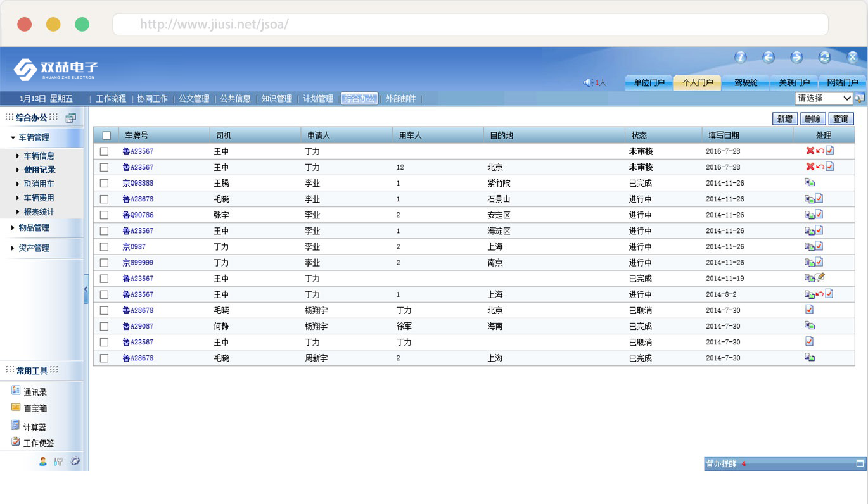Switch to the 驾驶舱 portal tab
Screen dimensions: 868x504
pyautogui.click(x=746, y=83)
